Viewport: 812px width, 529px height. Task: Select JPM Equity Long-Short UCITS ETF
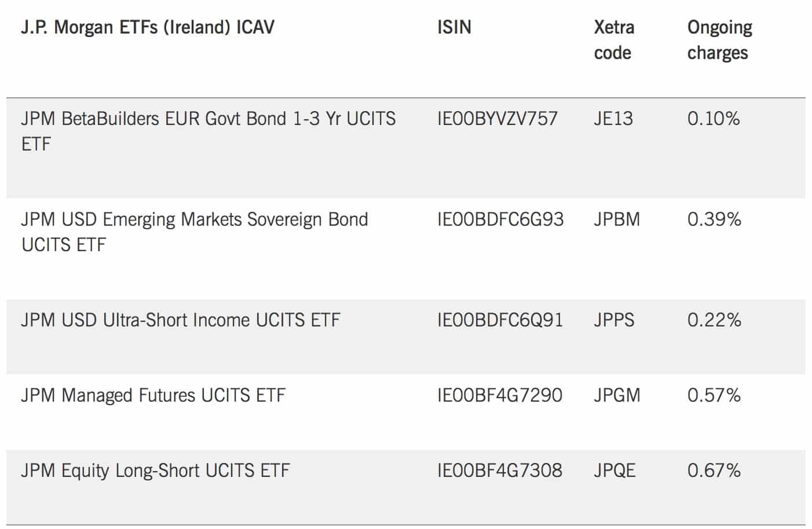155,471
